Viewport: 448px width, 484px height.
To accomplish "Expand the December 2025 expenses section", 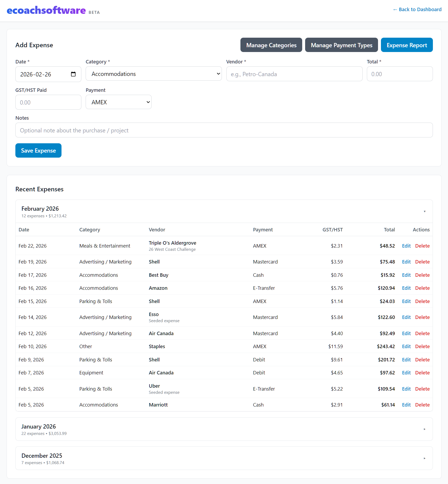I will [424, 458].
